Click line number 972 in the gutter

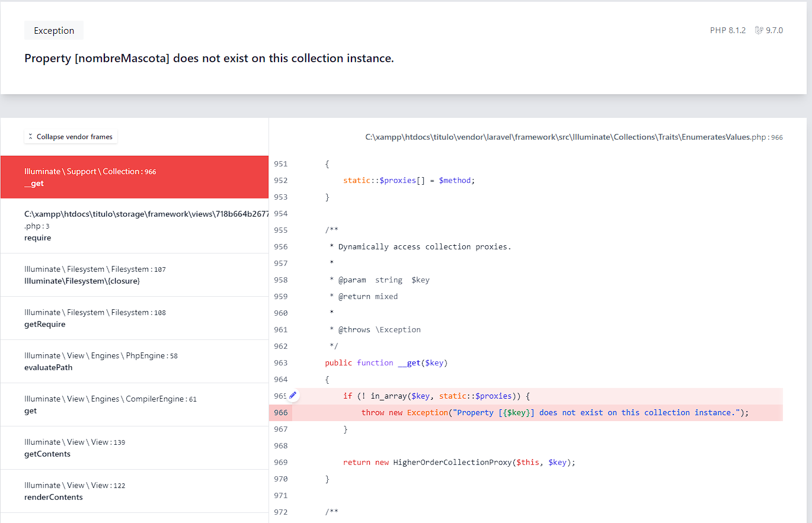(x=281, y=512)
